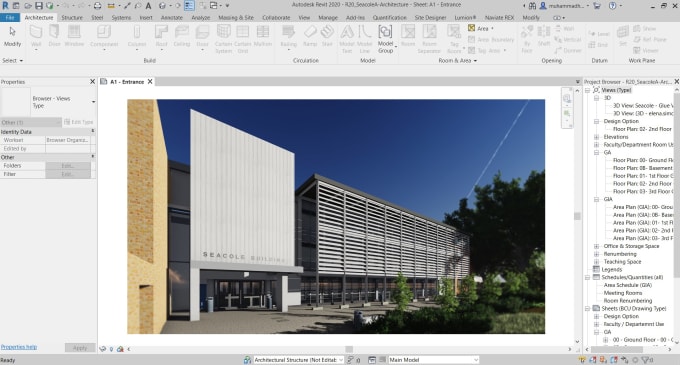Pick the Room Separator tool

pyautogui.click(x=429, y=39)
